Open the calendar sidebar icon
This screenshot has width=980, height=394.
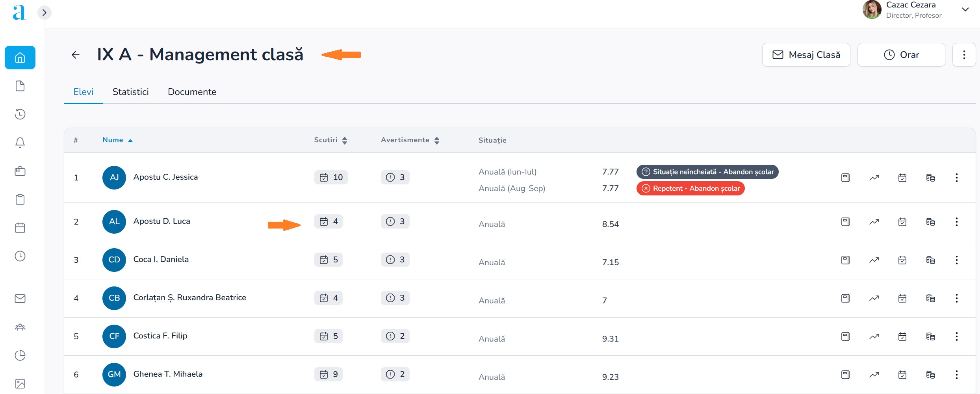click(x=20, y=228)
